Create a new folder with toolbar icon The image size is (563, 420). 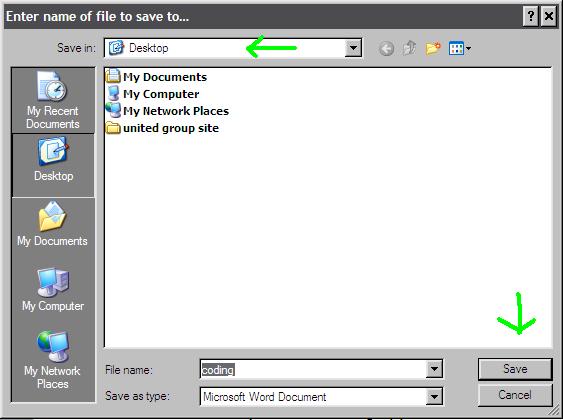click(433, 48)
